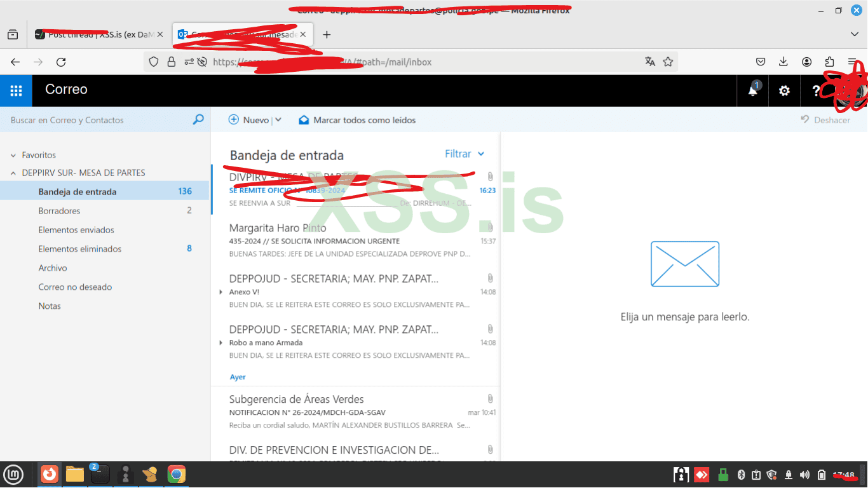Open the Elementos eliminados folder

(x=104, y=248)
